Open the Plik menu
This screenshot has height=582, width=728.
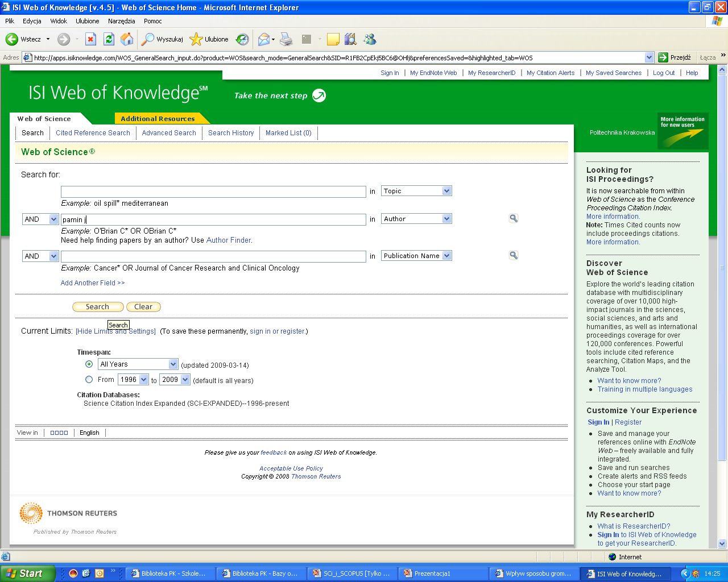pyautogui.click(x=10, y=21)
